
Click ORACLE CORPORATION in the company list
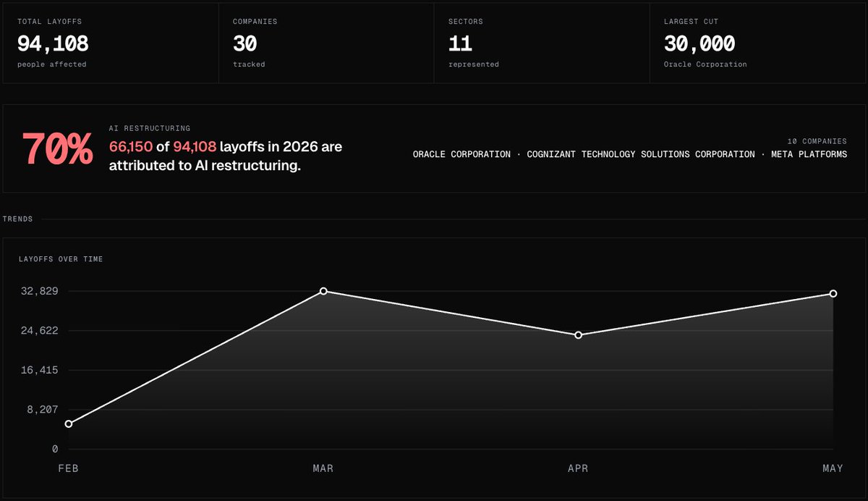click(461, 155)
